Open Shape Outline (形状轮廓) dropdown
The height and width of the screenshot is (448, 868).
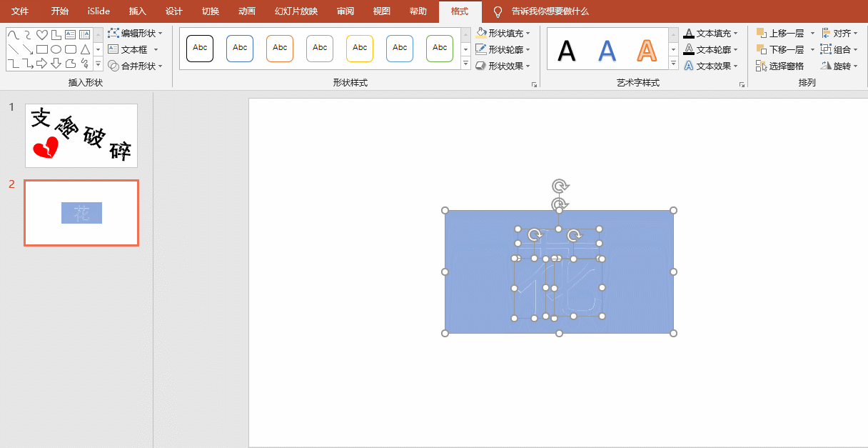[x=503, y=49]
